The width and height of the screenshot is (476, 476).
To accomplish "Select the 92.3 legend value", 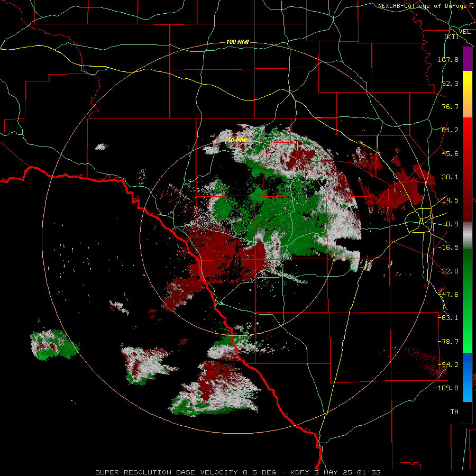I will pyautogui.click(x=450, y=83).
